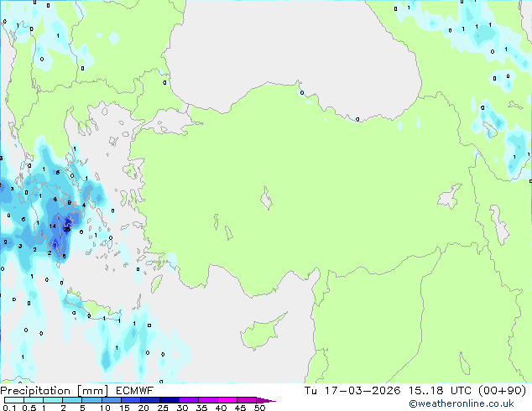
Task: Pick the 25–30 mm dark navy legend swatch
Action: 169,400
